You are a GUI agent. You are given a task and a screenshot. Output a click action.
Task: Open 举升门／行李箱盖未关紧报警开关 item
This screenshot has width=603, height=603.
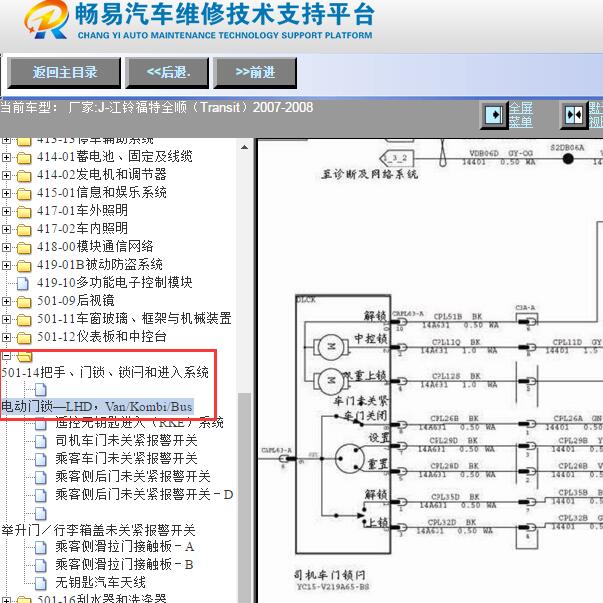98,531
